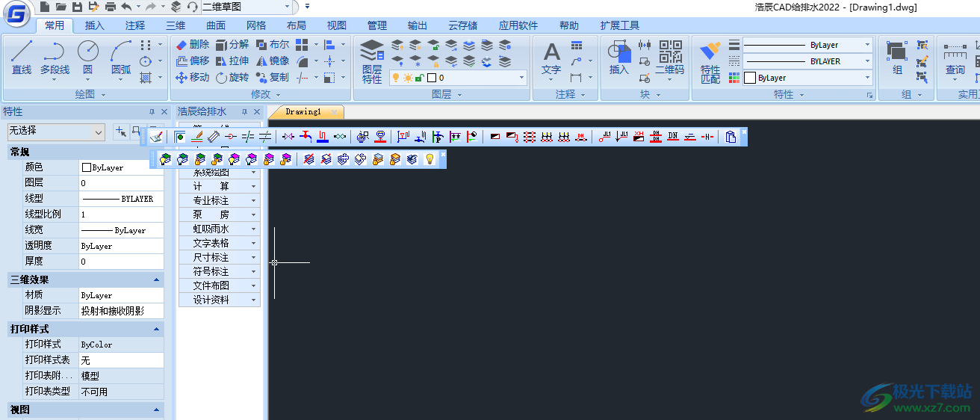Open the 专业标注 menu button
Image resolution: width=980 pixels, height=420 pixels.
point(220,200)
